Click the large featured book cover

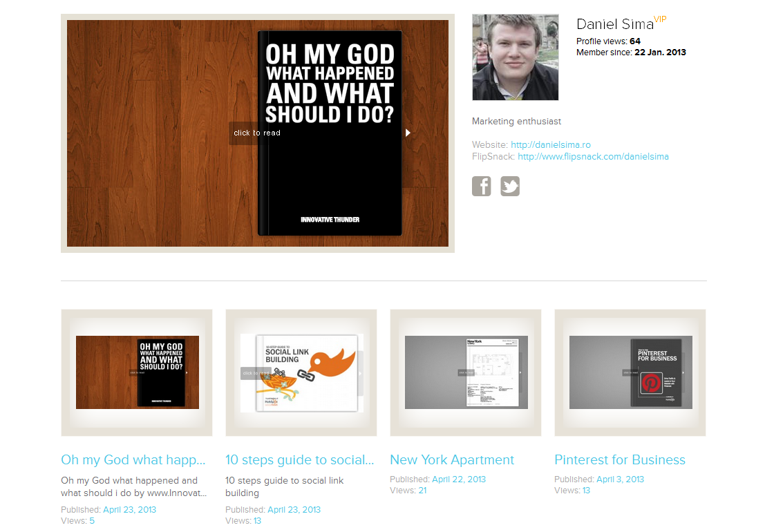click(330, 133)
